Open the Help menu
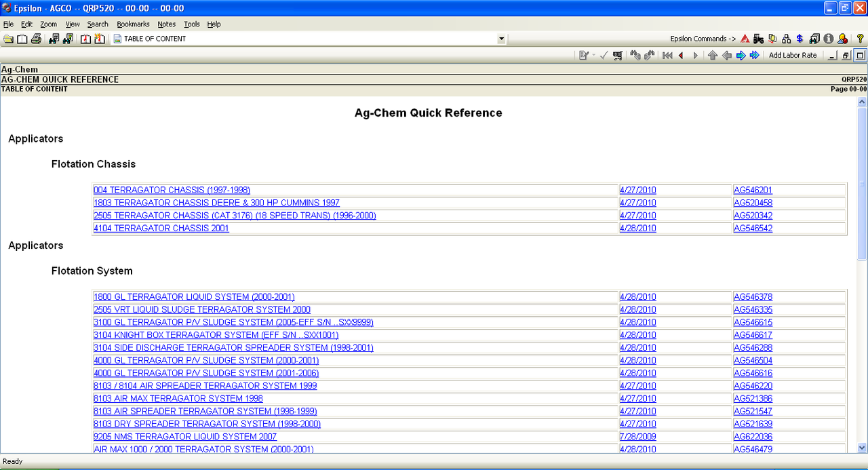Image resolution: width=868 pixels, height=470 pixels. coord(214,24)
